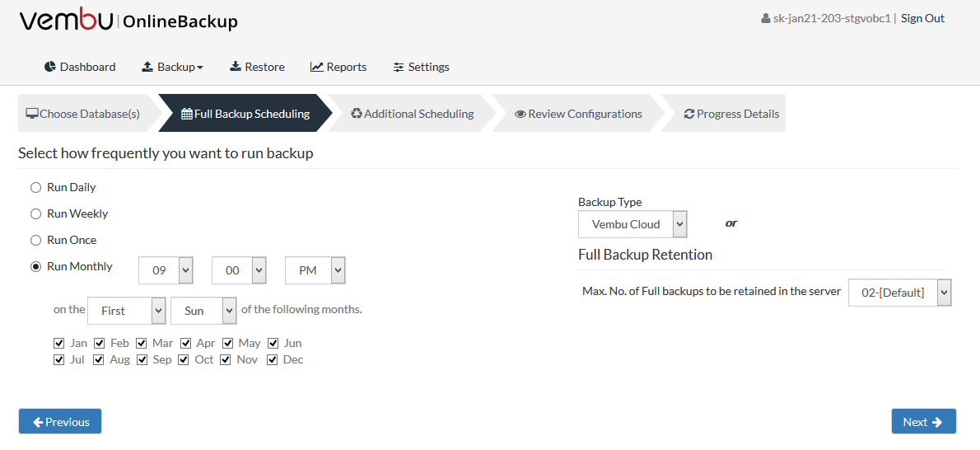Screen dimensions: 980x450
Task: Click the user profile icon
Action: point(766,19)
